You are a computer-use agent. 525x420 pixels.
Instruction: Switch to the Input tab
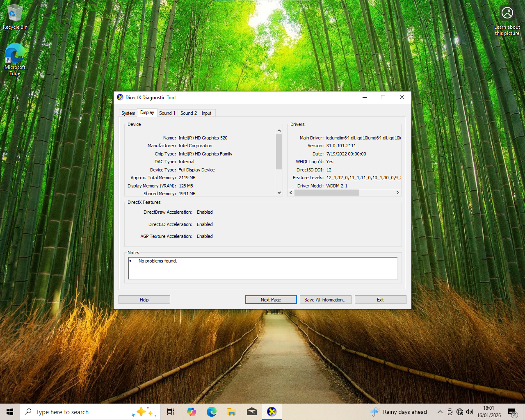pos(206,113)
